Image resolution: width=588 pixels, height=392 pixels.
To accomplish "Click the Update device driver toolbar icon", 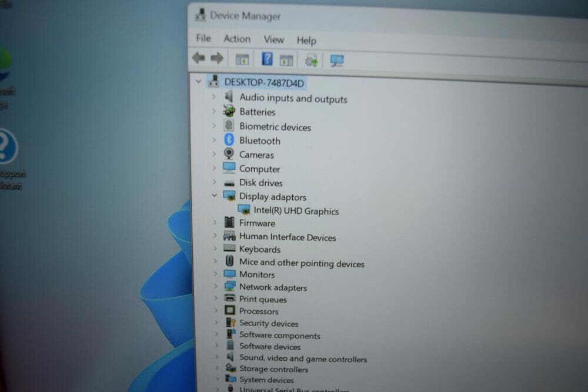I will 311,61.
